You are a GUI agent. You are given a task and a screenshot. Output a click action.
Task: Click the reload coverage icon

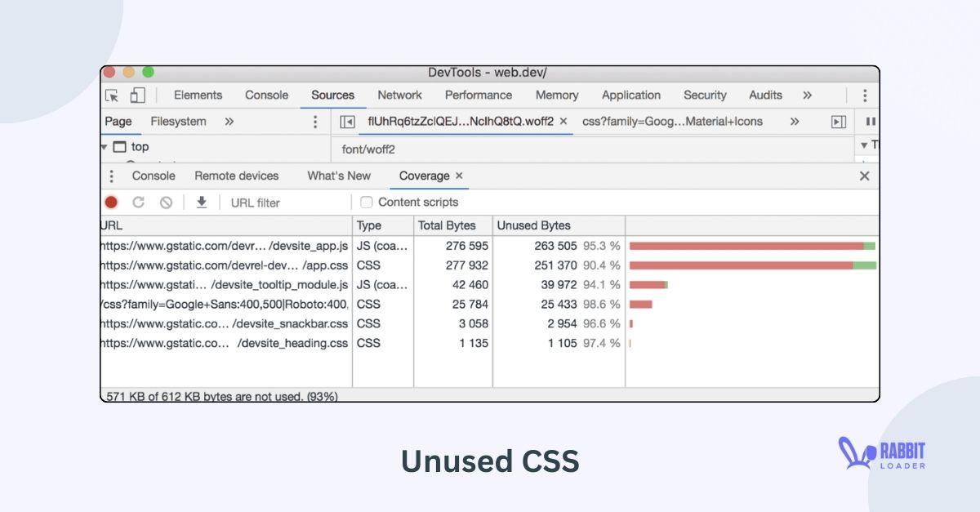pyautogui.click(x=139, y=202)
